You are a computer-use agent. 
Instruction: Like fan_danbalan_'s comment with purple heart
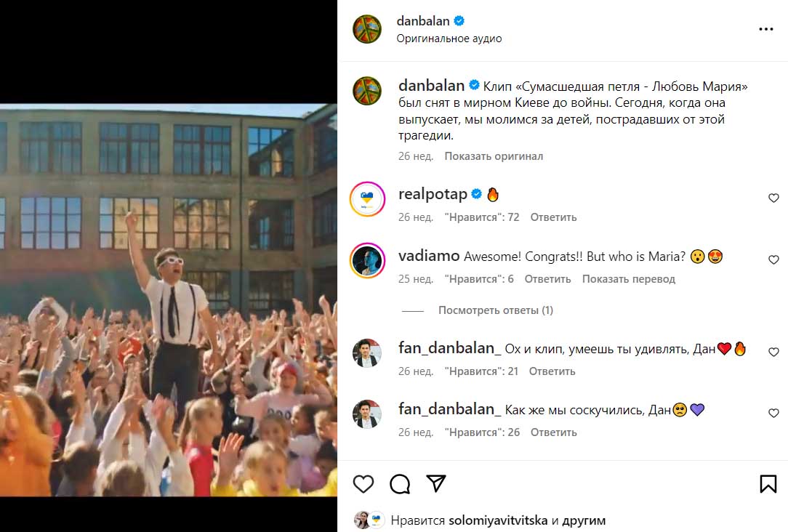coord(773,414)
